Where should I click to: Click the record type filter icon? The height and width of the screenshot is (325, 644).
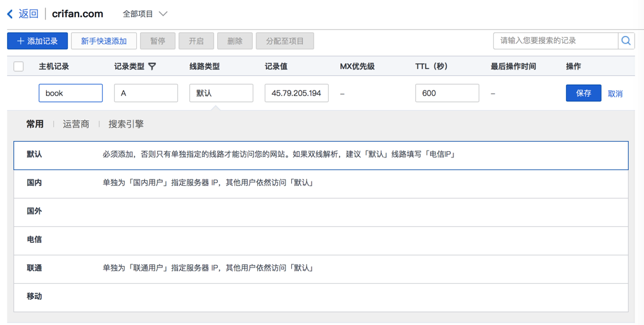coord(153,66)
